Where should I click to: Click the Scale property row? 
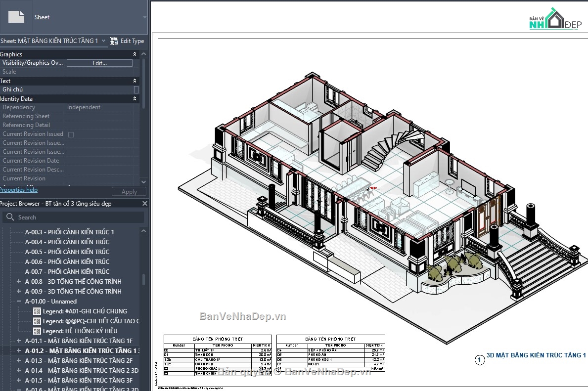click(x=70, y=72)
